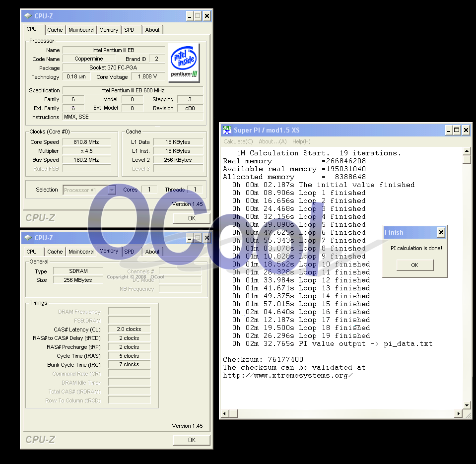This screenshot has width=476, height=464.
Task: Click the CAS# Latency 2.0 clocks value
Action: coord(130,329)
